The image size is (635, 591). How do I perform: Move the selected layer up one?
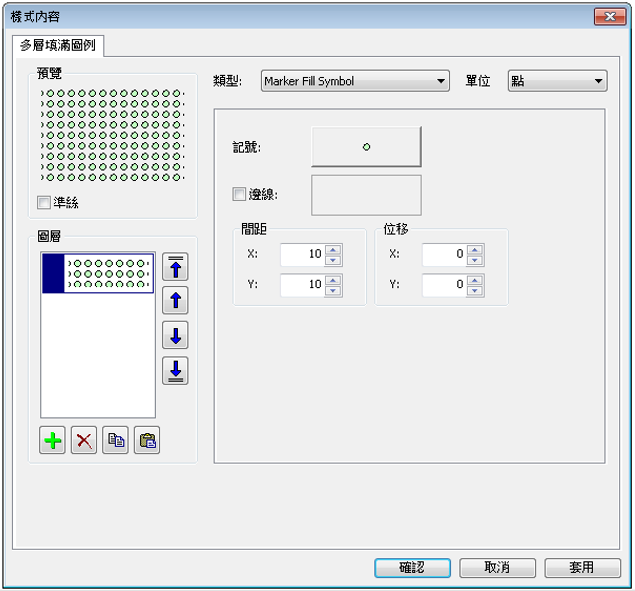point(175,301)
